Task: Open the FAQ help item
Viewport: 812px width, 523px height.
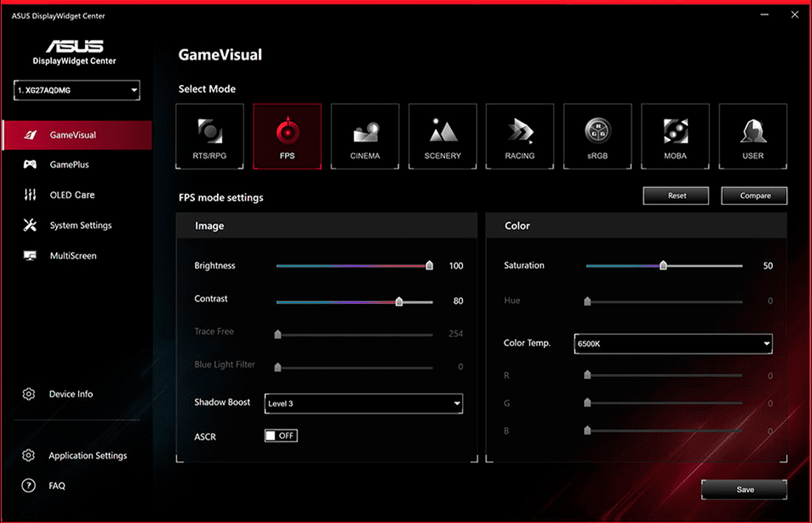Action: 57,486
